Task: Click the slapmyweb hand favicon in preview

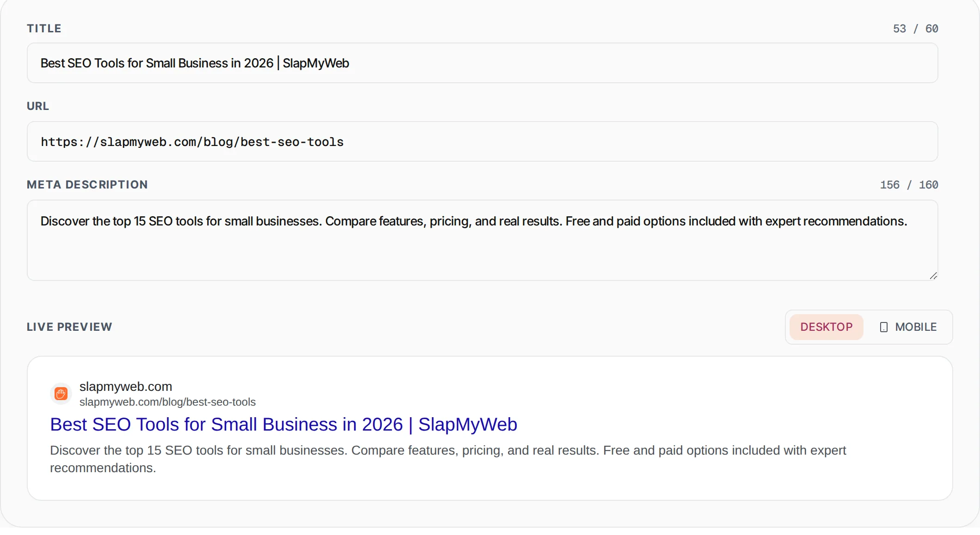Action: [x=61, y=394]
